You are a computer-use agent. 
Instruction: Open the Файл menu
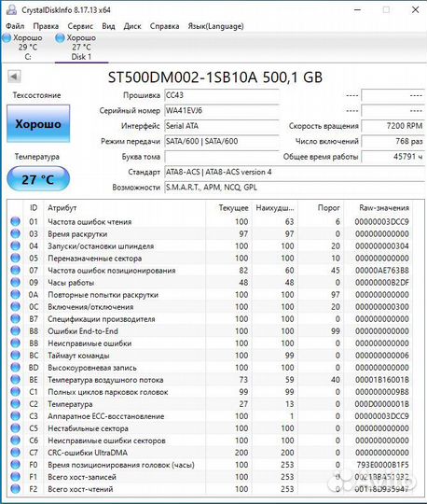coord(15,26)
